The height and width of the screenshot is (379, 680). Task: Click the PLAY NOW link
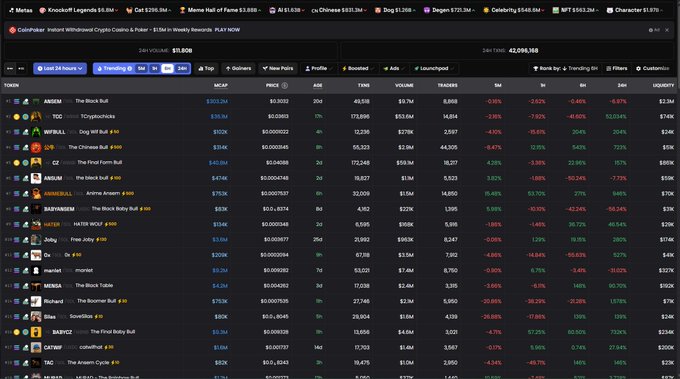(227, 30)
